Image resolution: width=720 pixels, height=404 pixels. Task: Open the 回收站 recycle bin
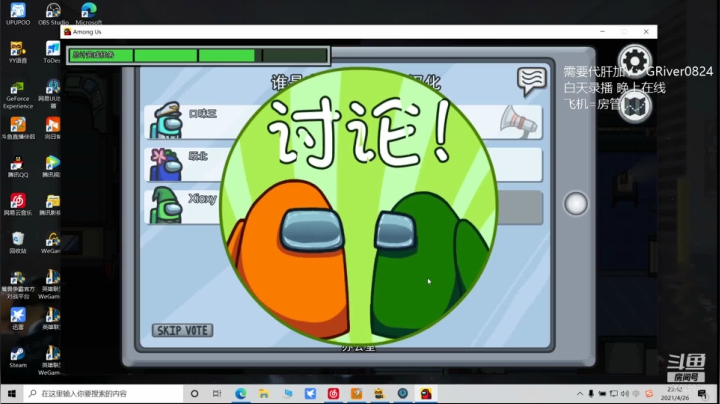[18, 242]
